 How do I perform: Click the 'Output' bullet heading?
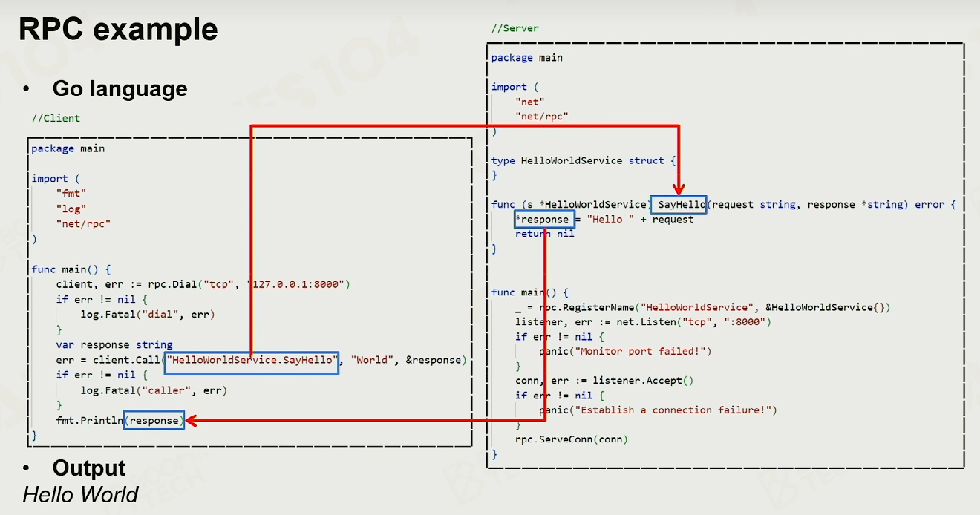[x=89, y=468]
